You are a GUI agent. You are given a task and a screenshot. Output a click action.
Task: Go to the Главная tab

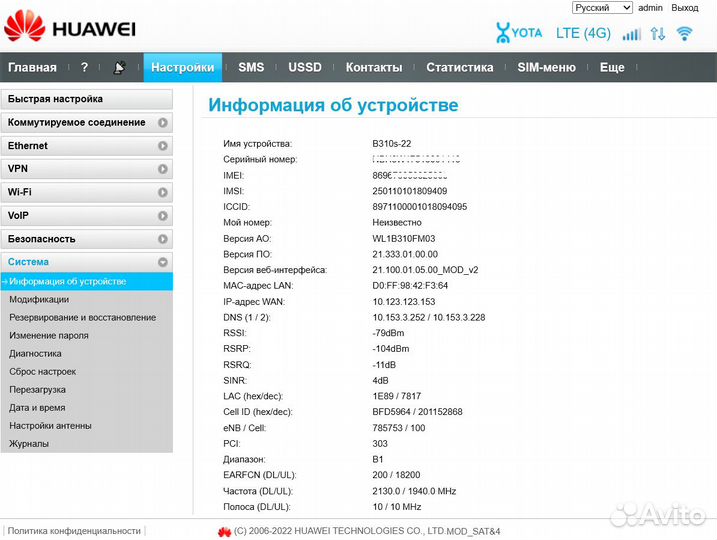click(32, 67)
